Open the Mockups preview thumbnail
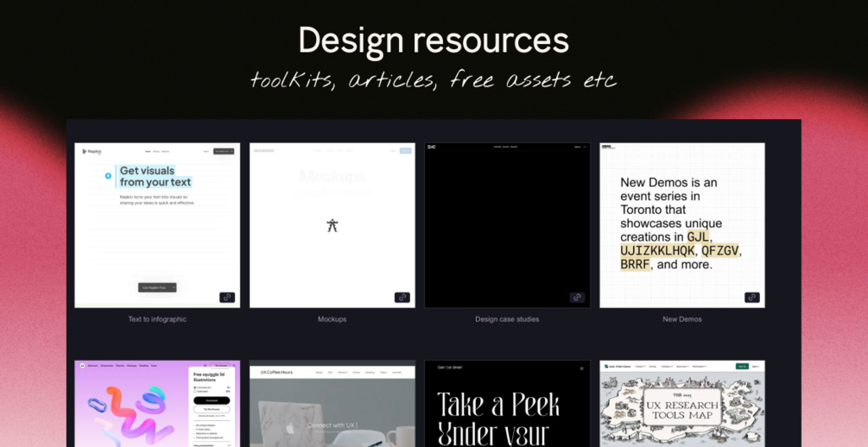This screenshot has width=868, height=447. tap(333, 225)
